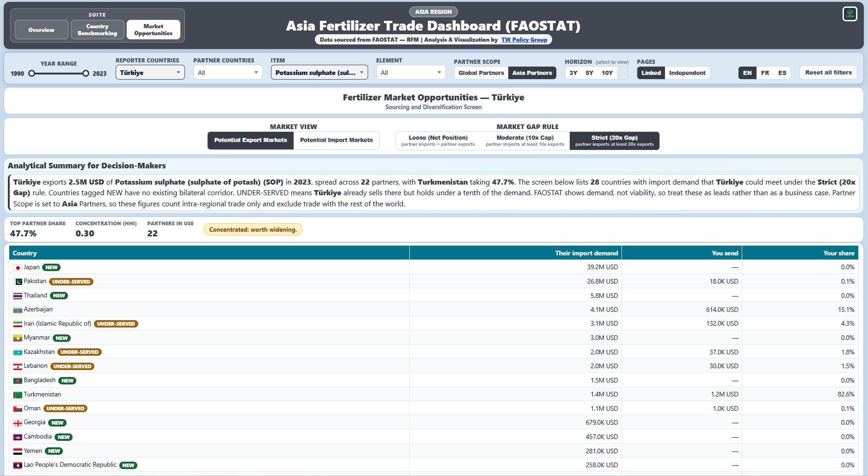Select Global Partners scope
Image resolution: width=868 pixels, height=476 pixels.
(481, 73)
